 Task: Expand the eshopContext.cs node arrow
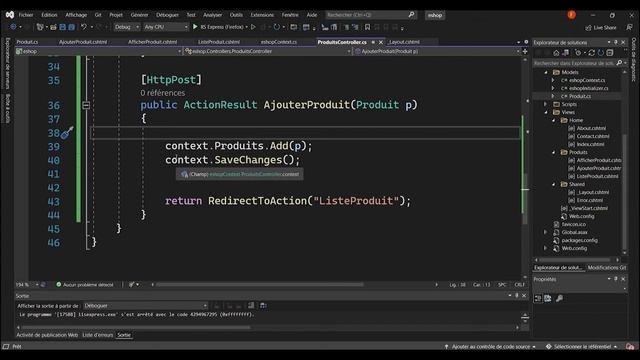click(x=553, y=80)
